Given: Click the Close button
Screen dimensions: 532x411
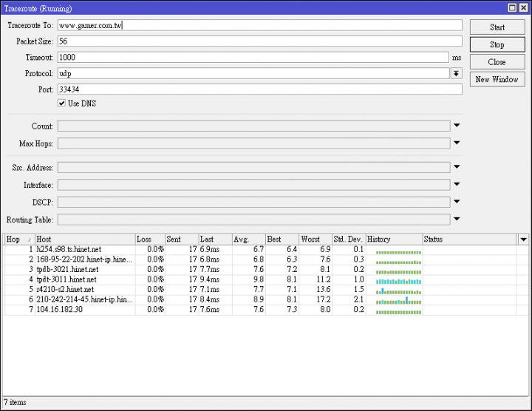Looking at the screenshot, I should click(x=497, y=62).
